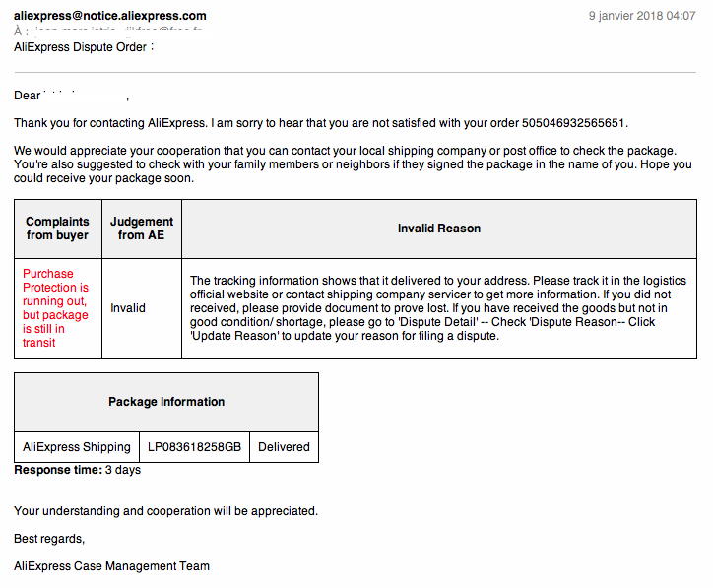Click the Response time: 3 days line

[77, 470]
